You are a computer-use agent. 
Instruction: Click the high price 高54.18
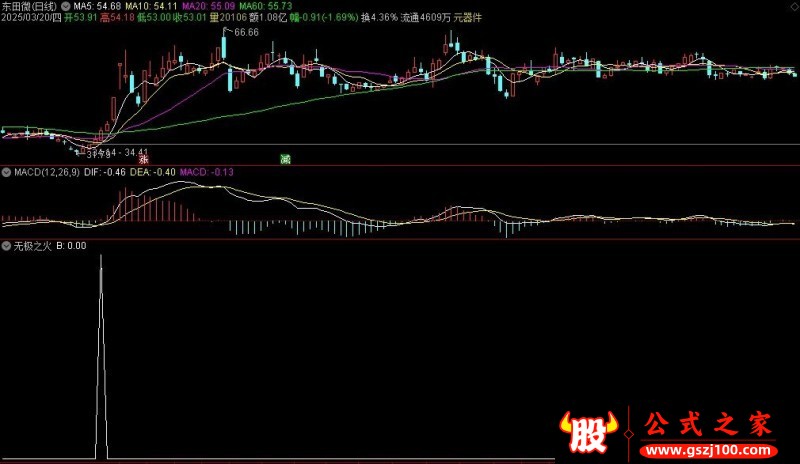click(117, 18)
